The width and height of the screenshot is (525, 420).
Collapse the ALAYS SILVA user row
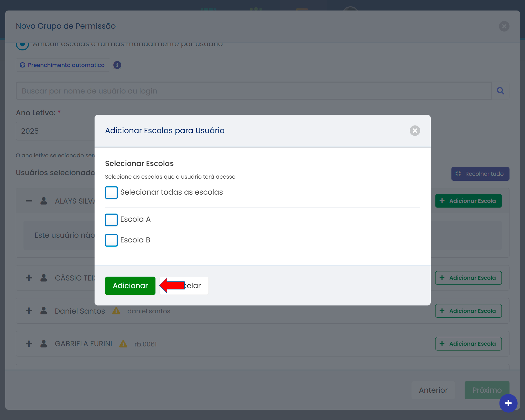pos(29,201)
